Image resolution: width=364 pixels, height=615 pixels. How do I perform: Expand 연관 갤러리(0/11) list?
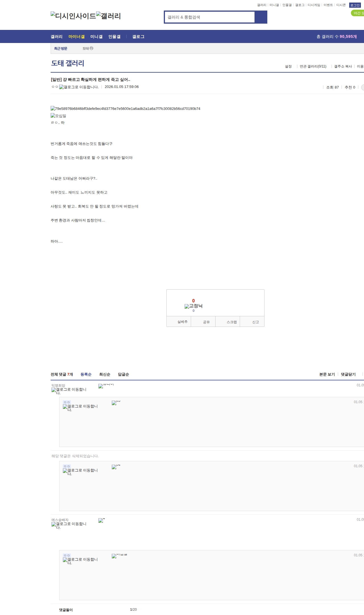[313, 66]
